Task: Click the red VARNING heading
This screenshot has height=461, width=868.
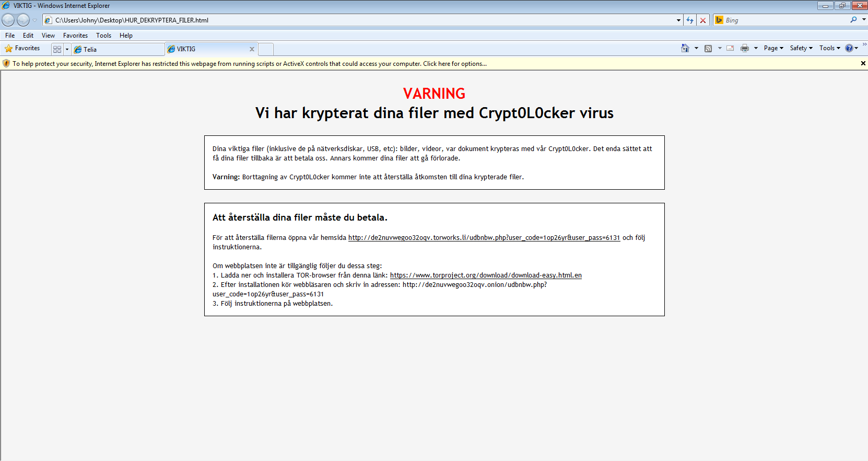Action: tap(434, 94)
